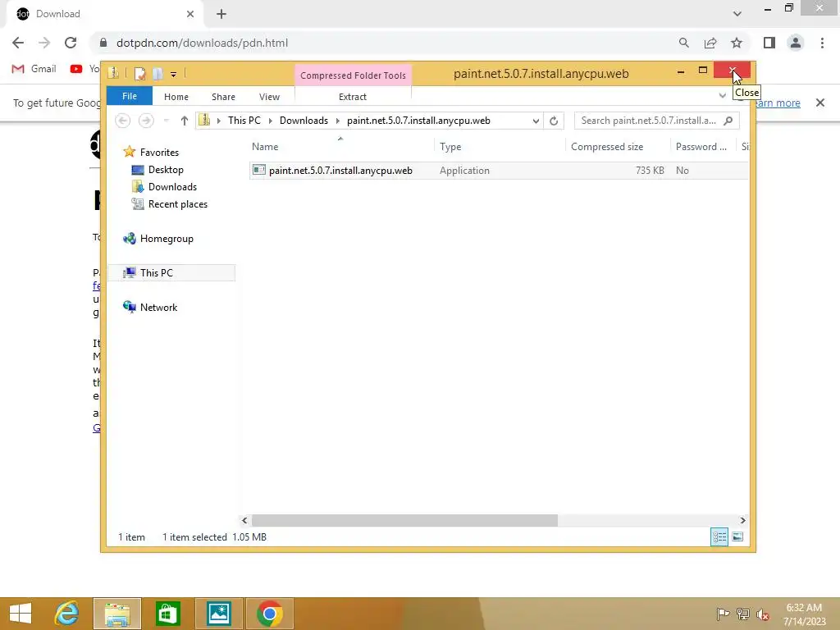Click the taskbar volume icon
This screenshot has height=630, width=840.
tap(762, 614)
